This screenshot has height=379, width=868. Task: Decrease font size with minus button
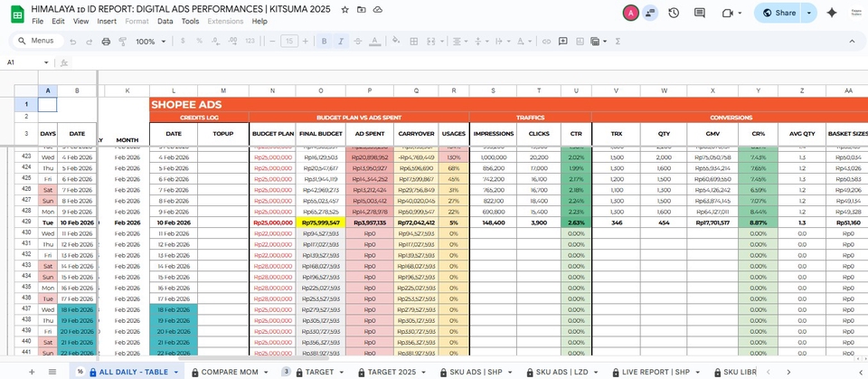click(x=272, y=41)
